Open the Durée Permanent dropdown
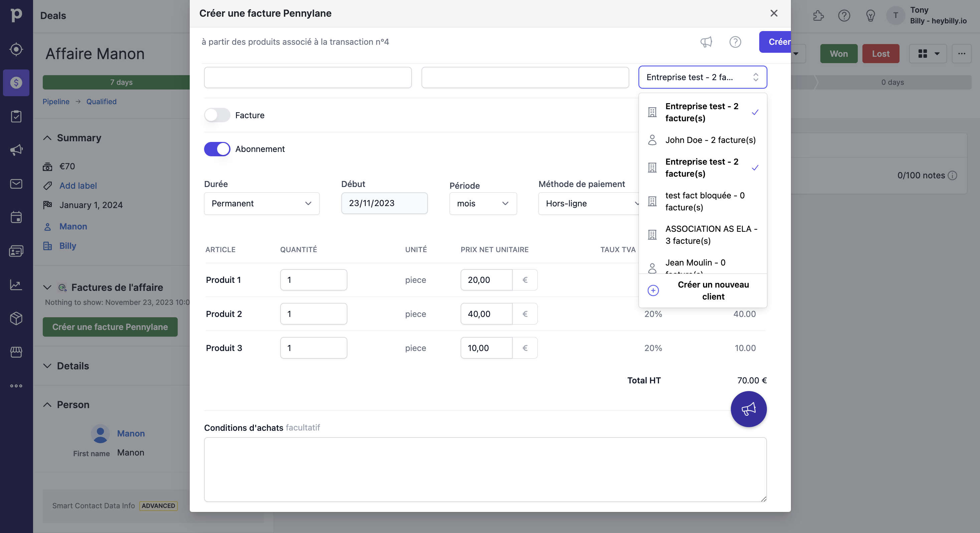 261,203
